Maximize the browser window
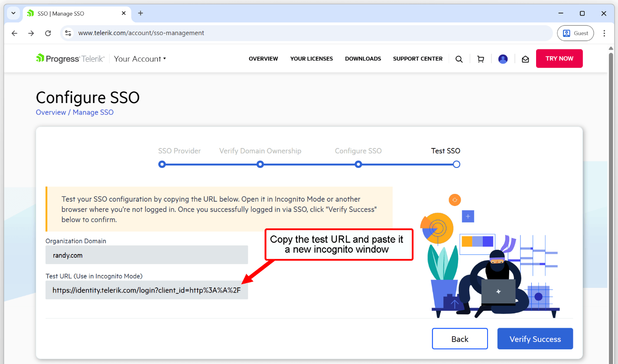Image resolution: width=618 pixels, height=364 pixels. click(582, 13)
